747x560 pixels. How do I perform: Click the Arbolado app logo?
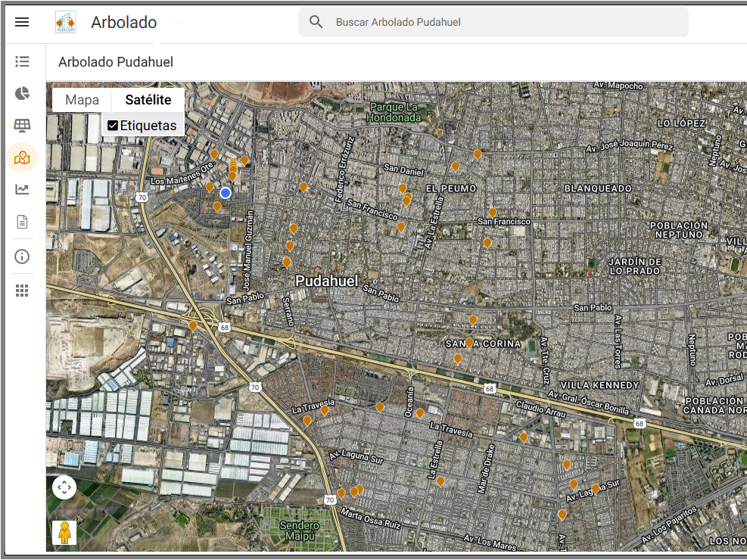point(66,23)
